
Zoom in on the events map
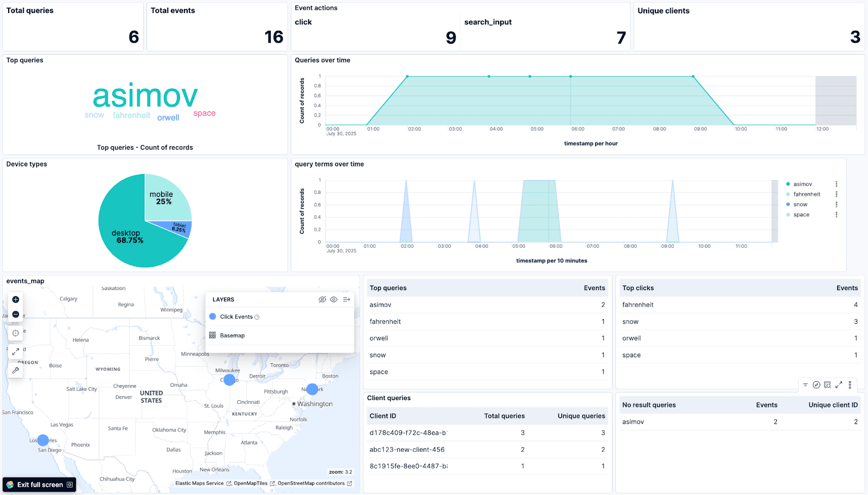tap(16, 299)
